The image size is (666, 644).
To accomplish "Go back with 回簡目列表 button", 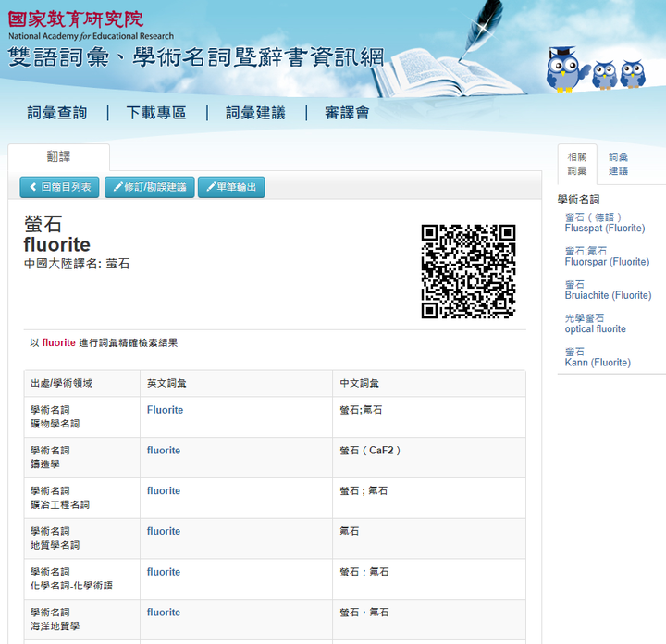I will click(59, 187).
